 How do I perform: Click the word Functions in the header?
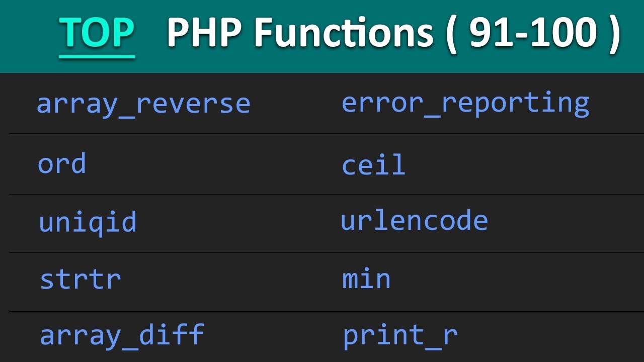[x=344, y=33]
